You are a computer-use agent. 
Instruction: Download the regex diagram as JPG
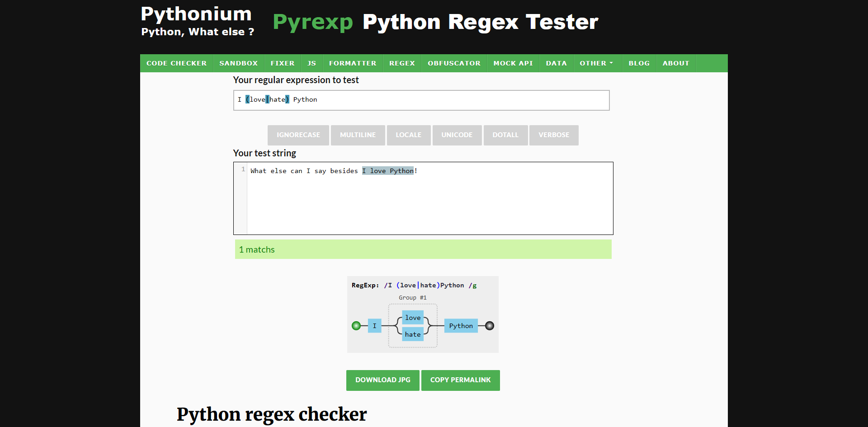(x=383, y=380)
